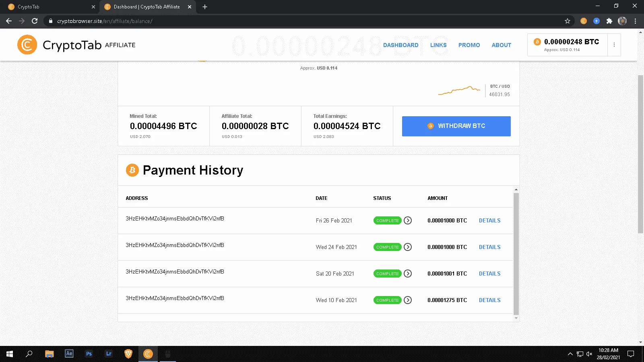
Task: Click wallet address in Fri 26 Feb row
Action: point(175,218)
